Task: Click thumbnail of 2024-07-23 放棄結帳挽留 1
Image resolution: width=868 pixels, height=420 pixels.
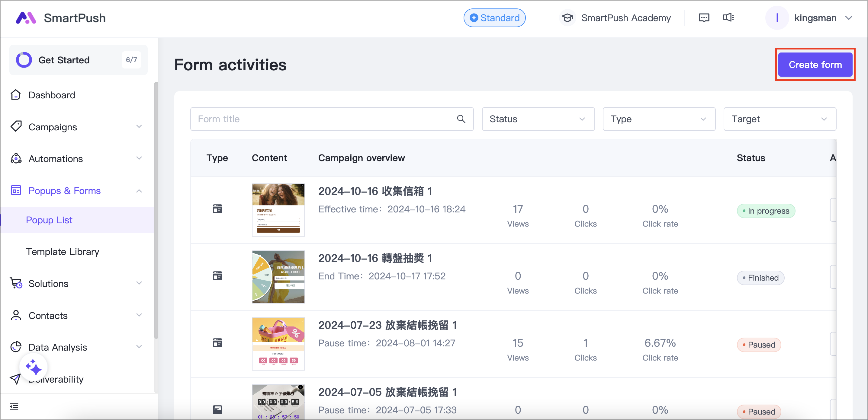Action: pos(278,344)
